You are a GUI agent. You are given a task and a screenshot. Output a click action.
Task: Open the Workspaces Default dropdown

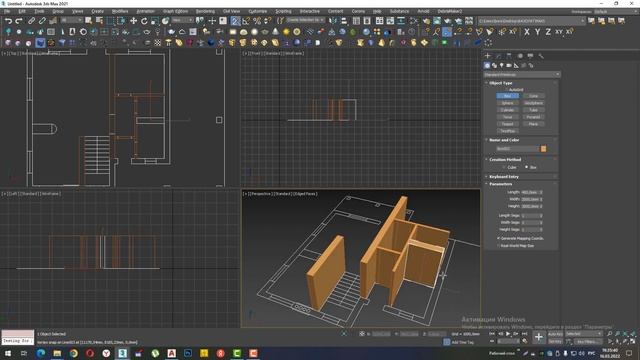point(615,11)
